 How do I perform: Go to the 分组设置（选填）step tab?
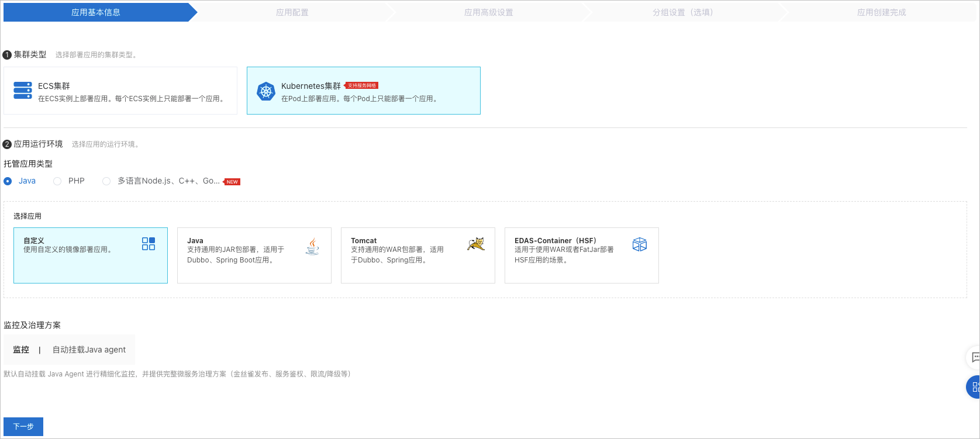pyautogui.click(x=683, y=12)
